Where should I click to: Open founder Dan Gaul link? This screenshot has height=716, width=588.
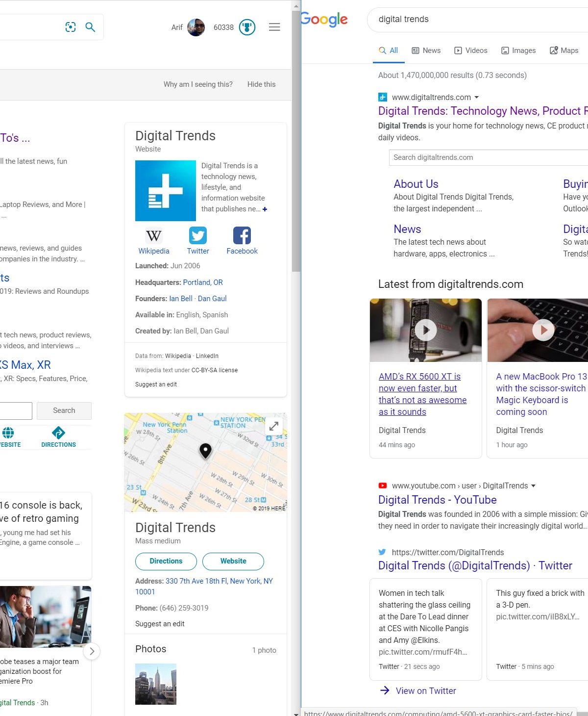click(212, 299)
